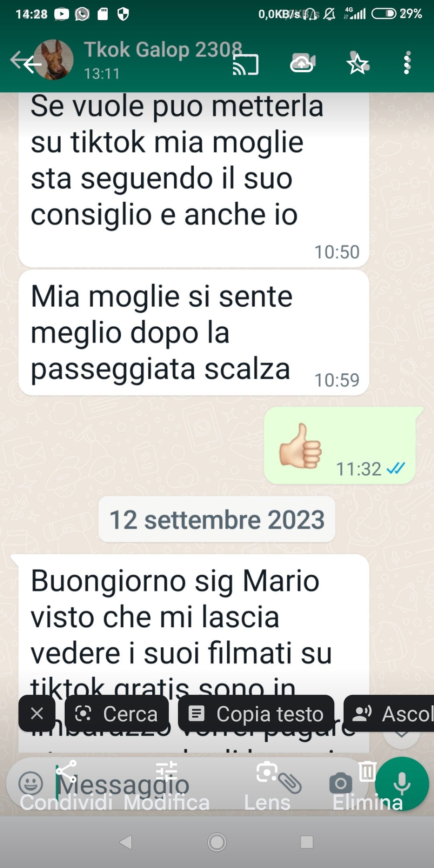Tap Android home navigation button
434x868 pixels.
click(217, 842)
